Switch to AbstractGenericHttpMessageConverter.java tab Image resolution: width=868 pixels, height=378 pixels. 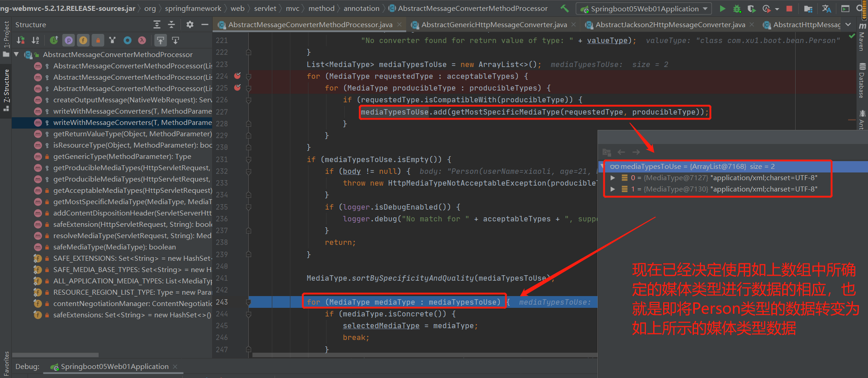click(x=494, y=24)
